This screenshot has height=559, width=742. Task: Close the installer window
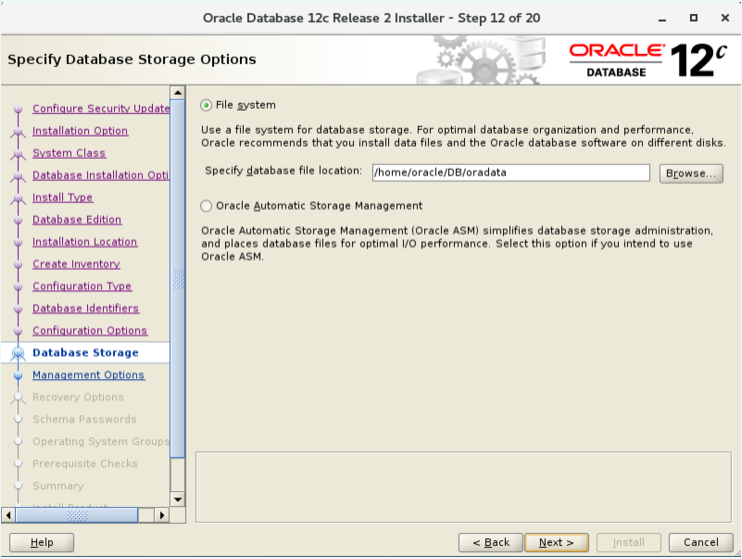pos(725,18)
